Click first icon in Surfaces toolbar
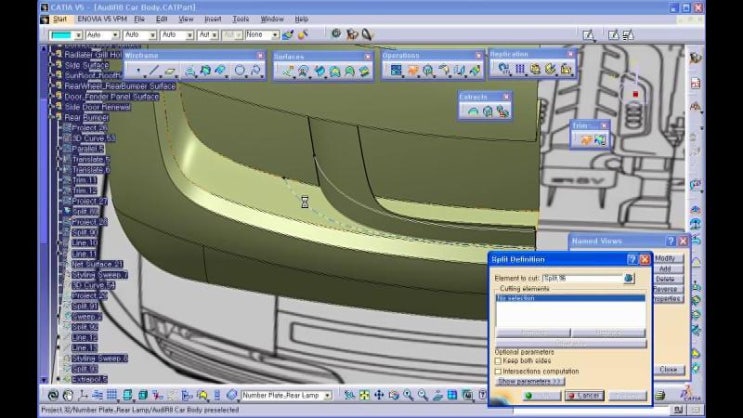This screenshot has width=743, height=418. pyautogui.click(x=286, y=71)
